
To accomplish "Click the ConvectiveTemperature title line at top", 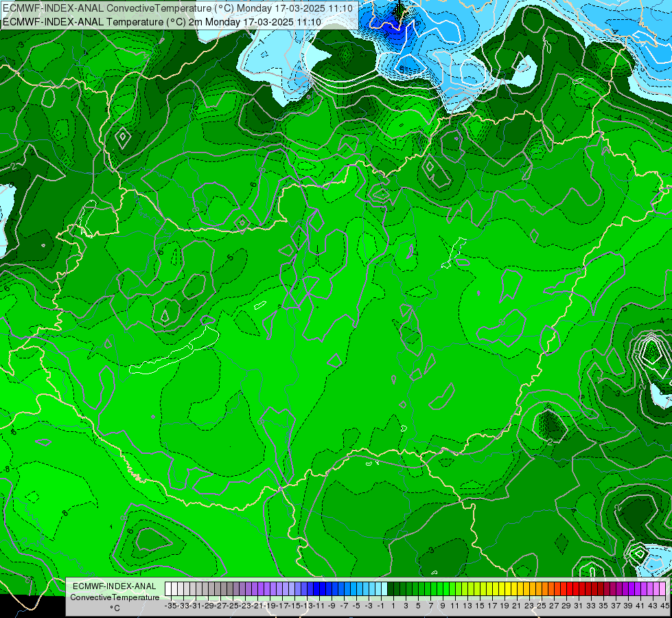I will [x=178, y=8].
